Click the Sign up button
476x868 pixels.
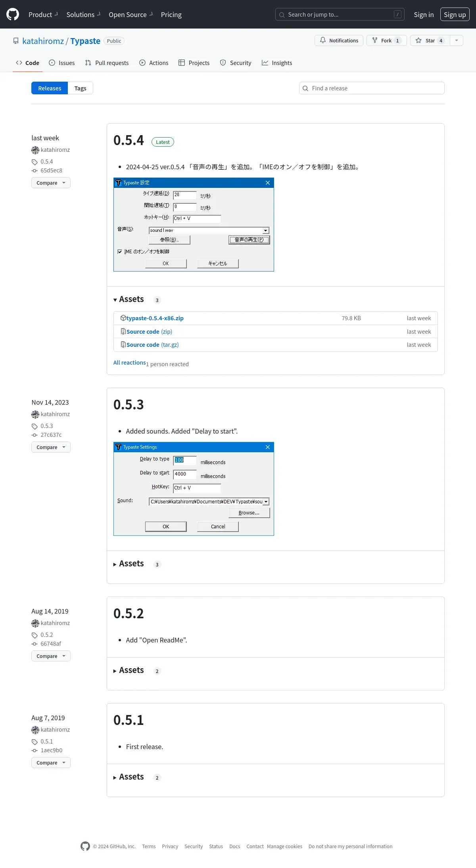click(x=455, y=15)
